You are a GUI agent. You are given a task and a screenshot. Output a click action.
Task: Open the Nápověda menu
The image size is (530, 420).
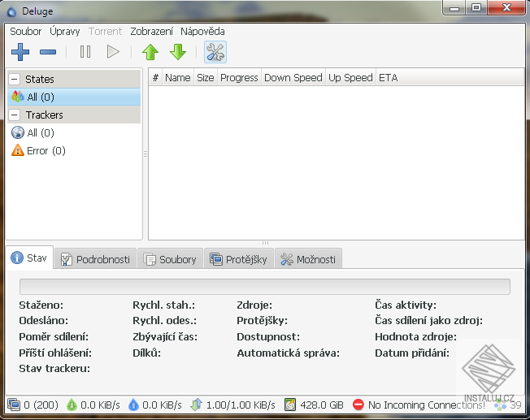point(202,32)
